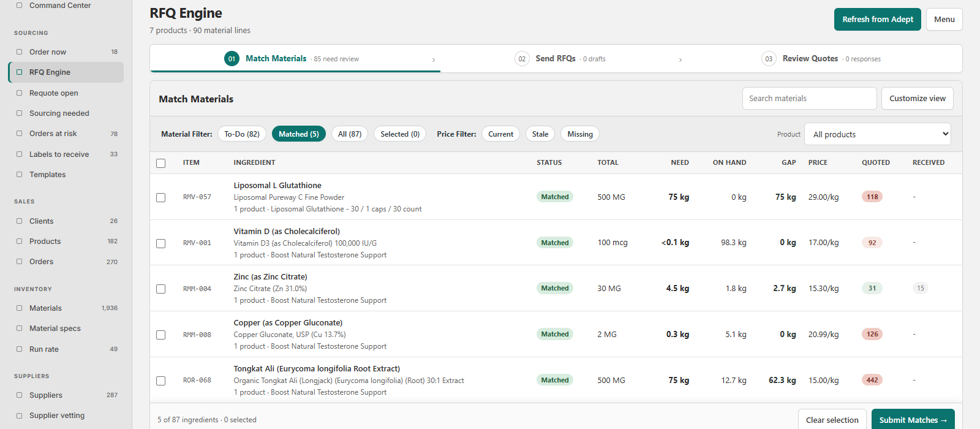This screenshot has width=980, height=429.
Task: Click the chevron after Match Materials step
Action: (x=434, y=60)
